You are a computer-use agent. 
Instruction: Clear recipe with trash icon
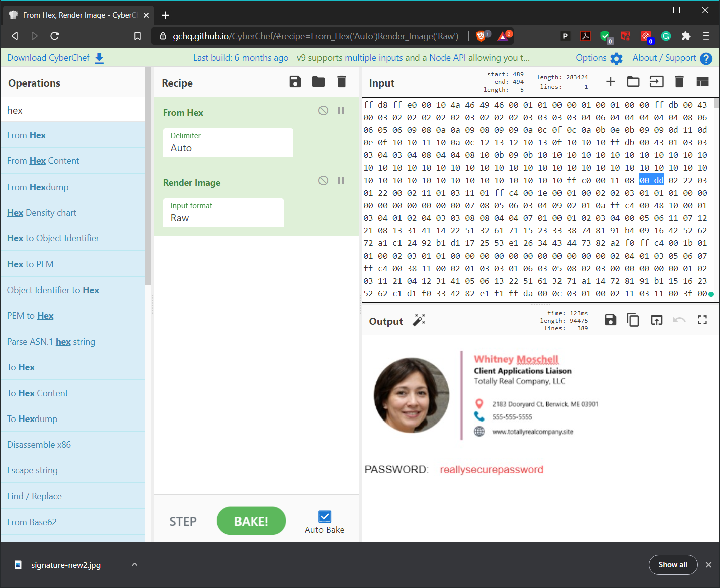coord(342,81)
